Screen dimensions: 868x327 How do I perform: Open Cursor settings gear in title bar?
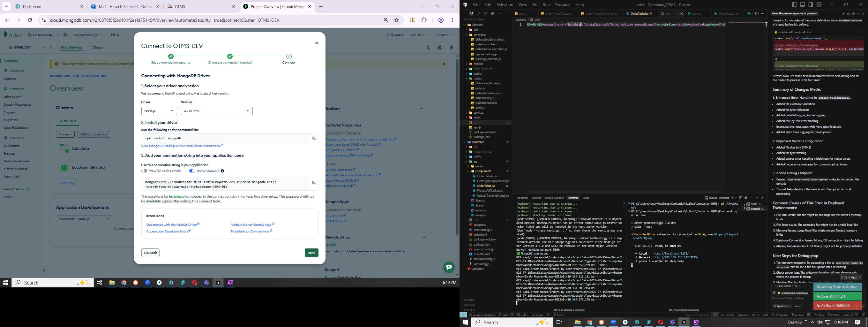(819, 4)
